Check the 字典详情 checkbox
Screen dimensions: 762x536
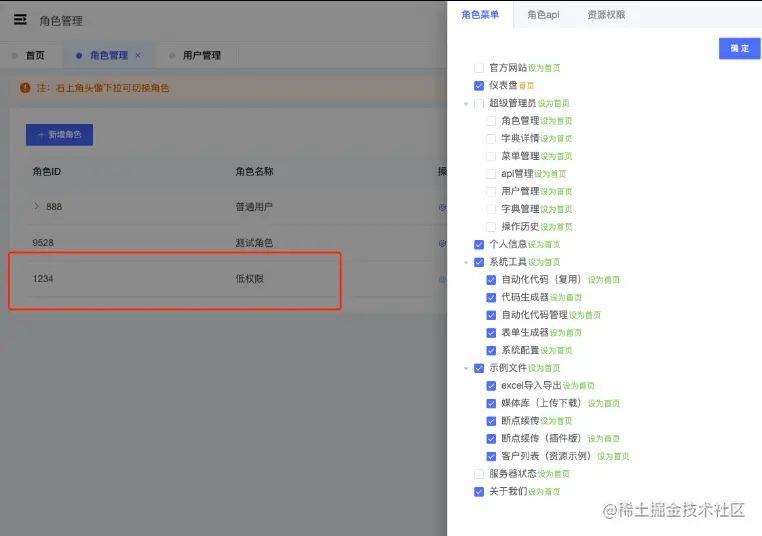(x=491, y=138)
